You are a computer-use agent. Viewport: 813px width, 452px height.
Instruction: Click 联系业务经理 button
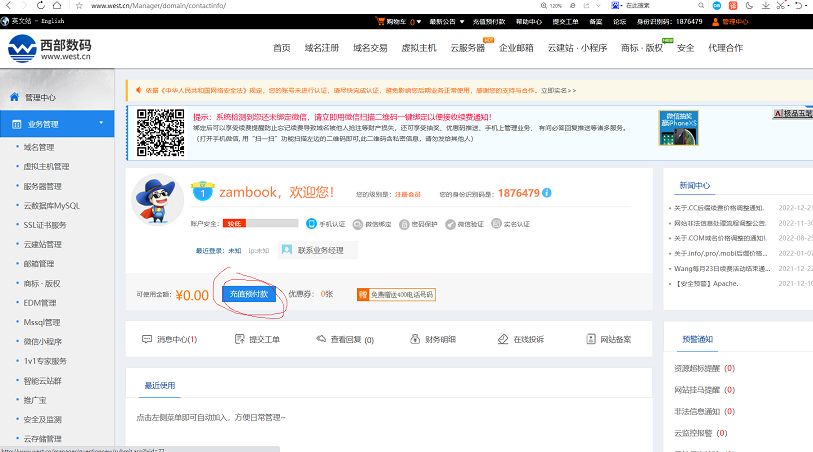[317, 250]
